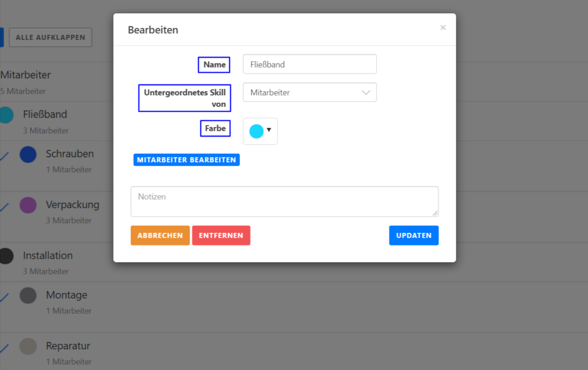The image size is (588, 370).
Task: Click the Alle Aufklappen button
Action: coord(50,38)
